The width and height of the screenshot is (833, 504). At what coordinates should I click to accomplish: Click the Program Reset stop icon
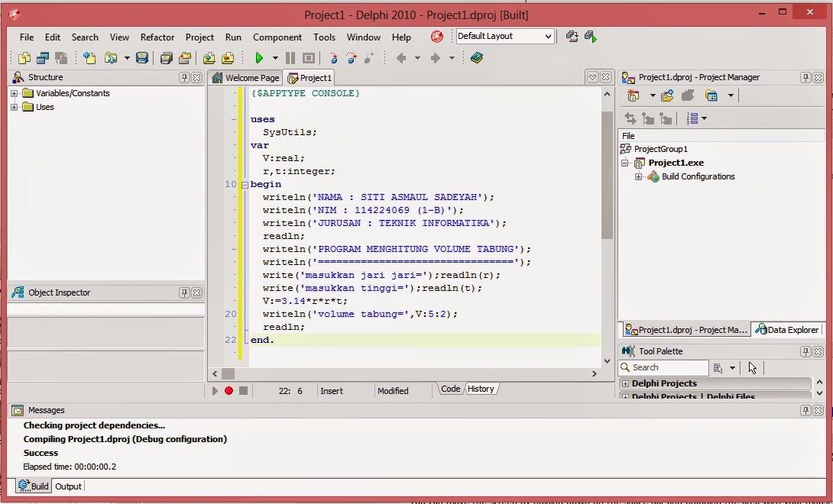click(309, 58)
